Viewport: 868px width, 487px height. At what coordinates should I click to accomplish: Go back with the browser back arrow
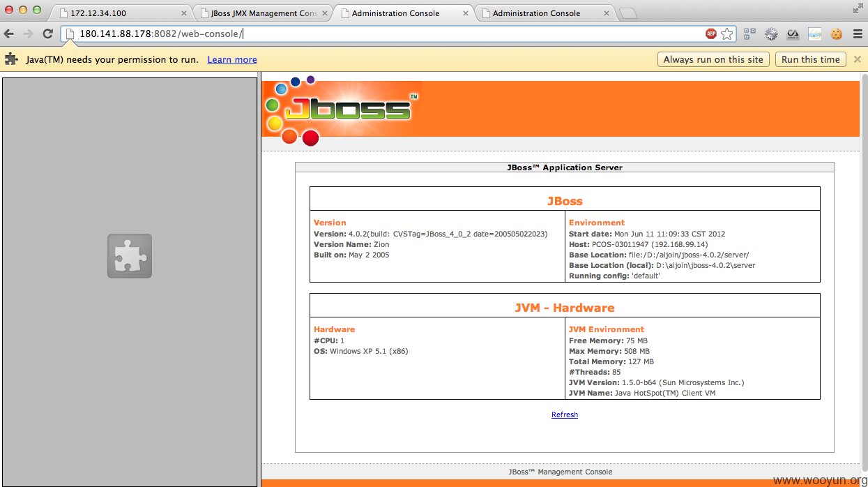pyautogui.click(x=10, y=33)
